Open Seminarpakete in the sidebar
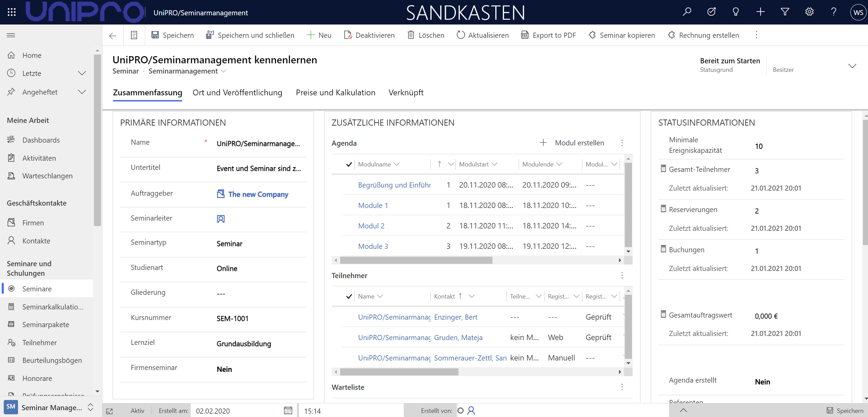 point(46,324)
